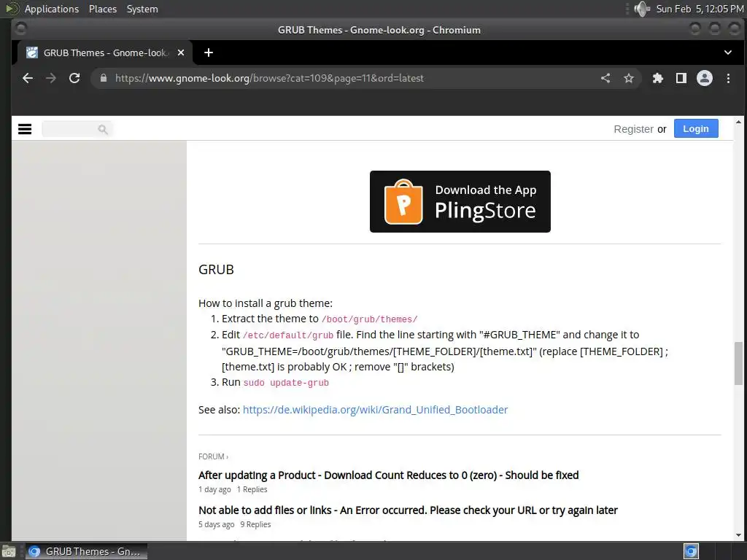This screenshot has height=560, width=747.
Task: Open the site hamburger menu
Action: click(25, 129)
